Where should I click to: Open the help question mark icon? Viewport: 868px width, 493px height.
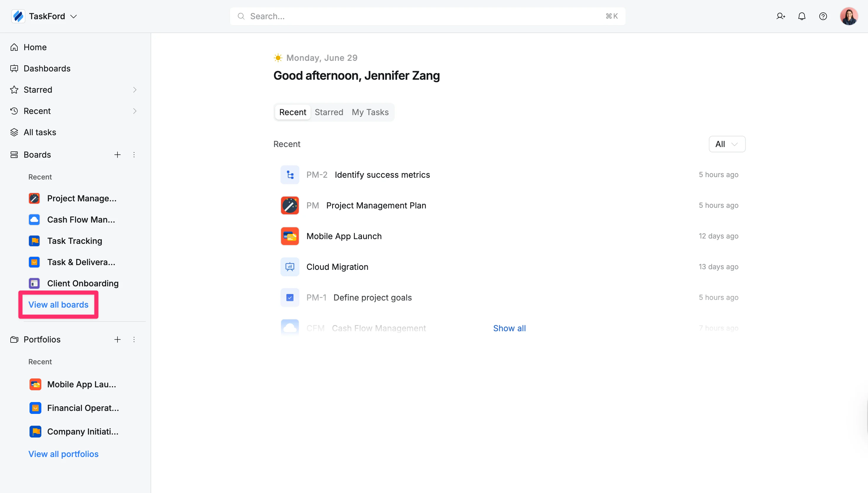coord(823,16)
